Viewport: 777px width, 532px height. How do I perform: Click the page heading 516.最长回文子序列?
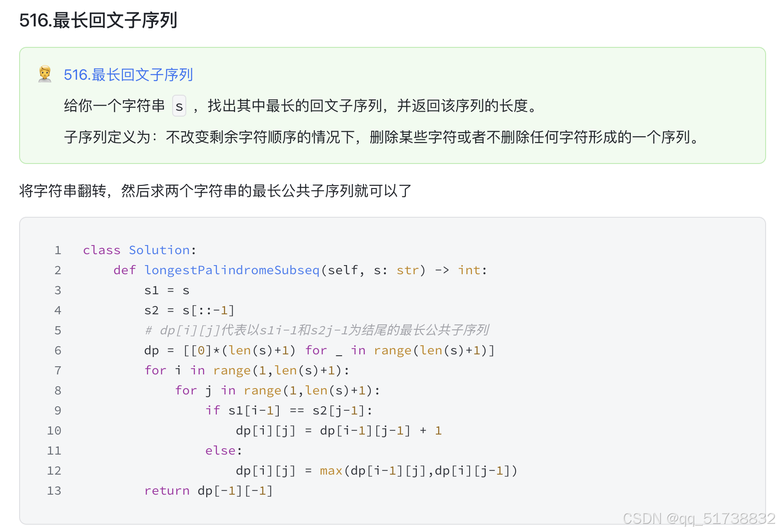pos(98,20)
